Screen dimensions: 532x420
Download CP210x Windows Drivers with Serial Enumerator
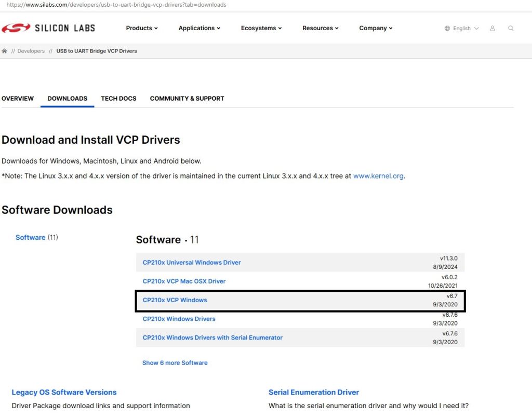(x=212, y=337)
